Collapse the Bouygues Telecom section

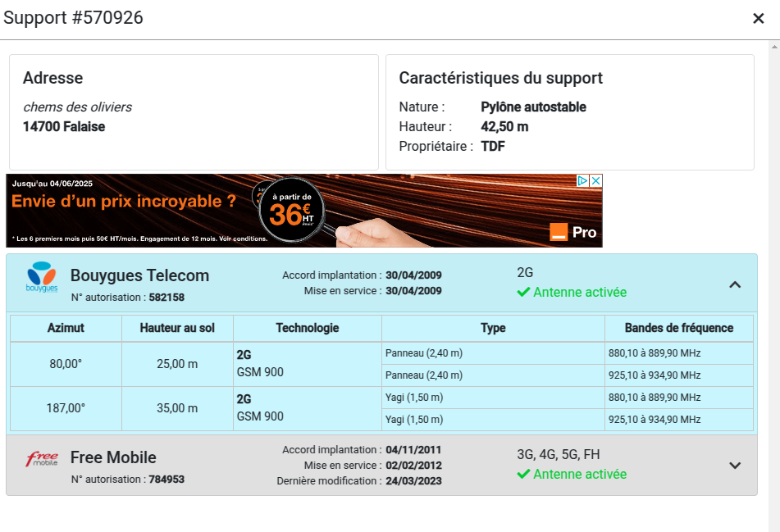(x=735, y=284)
